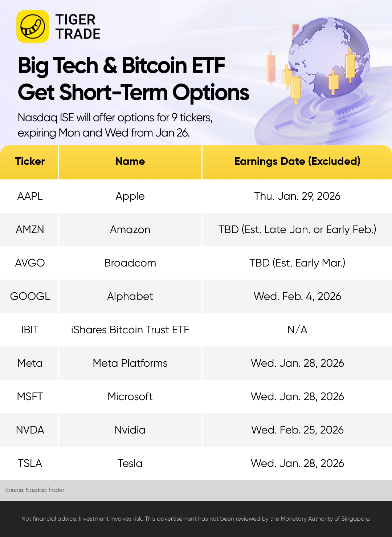Click the AVGO ticker cell
The width and height of the screenshot is (392, 537).
30,263
